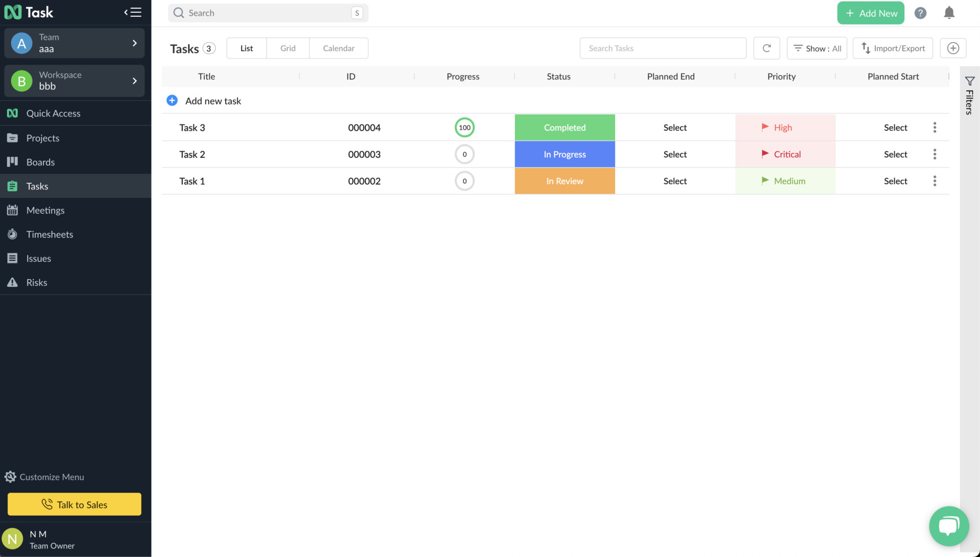This screenshot has height=557, width=980.
Task: Open the Timesheets section
Action: tap(50, 234)
